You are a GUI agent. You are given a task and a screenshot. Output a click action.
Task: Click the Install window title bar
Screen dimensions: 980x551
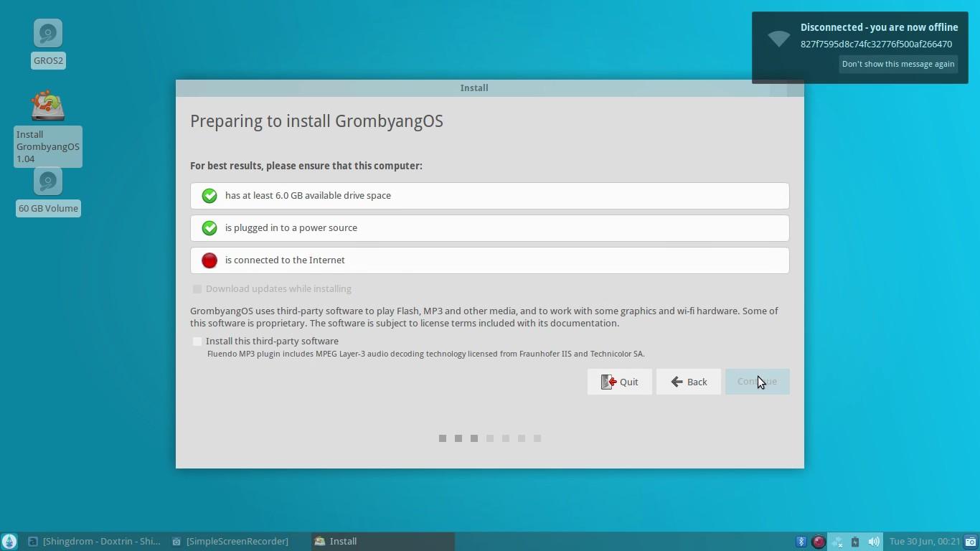coord(490,88)
